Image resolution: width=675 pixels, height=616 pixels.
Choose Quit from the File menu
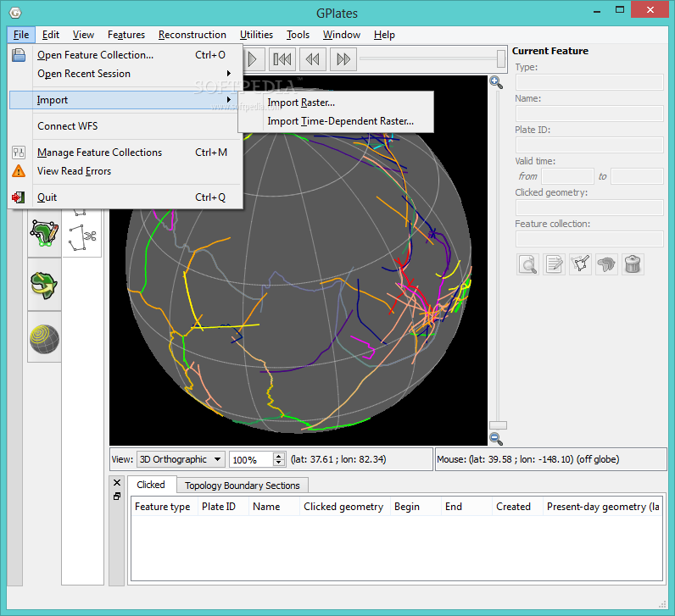125,197
